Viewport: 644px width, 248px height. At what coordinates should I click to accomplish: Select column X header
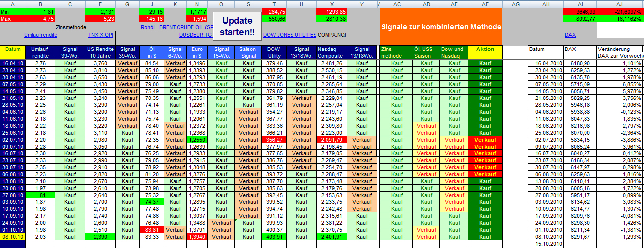click(x=332, y=4)
